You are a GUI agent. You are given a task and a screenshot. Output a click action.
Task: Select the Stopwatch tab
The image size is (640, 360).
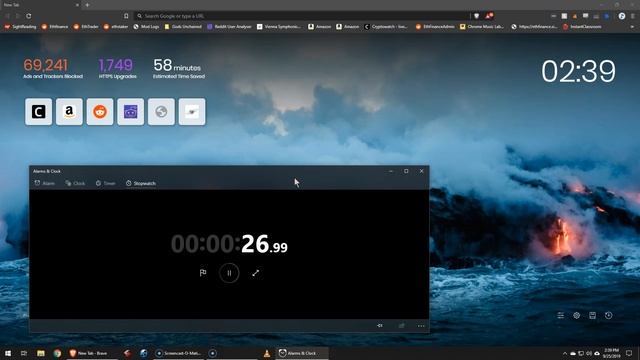coord(140,183)
